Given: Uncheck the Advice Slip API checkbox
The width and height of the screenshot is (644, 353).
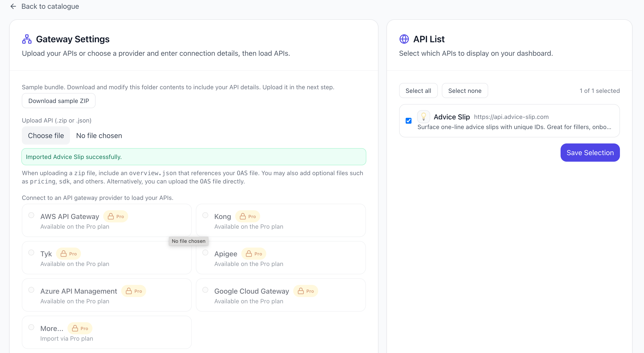Looking at the screenshot, I should (x=408, y=121).
